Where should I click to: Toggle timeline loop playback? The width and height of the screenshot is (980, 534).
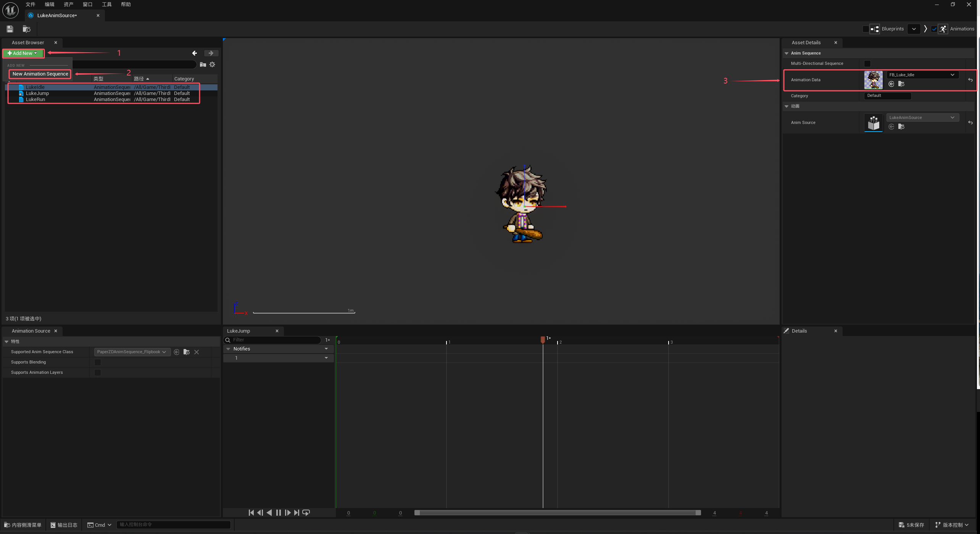click(306, 513)
